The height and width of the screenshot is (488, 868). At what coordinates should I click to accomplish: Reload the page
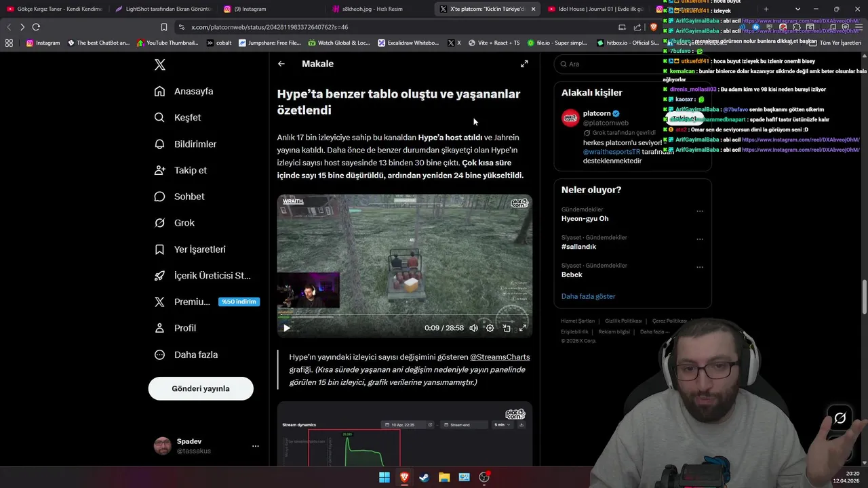pyautogui.click(x=36, y=27)
